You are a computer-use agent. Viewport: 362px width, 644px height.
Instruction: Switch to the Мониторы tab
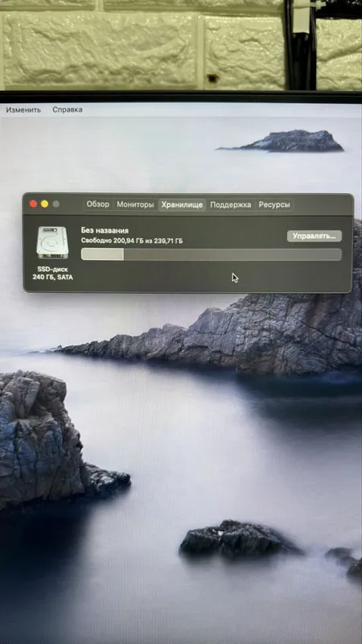(135, 204)
